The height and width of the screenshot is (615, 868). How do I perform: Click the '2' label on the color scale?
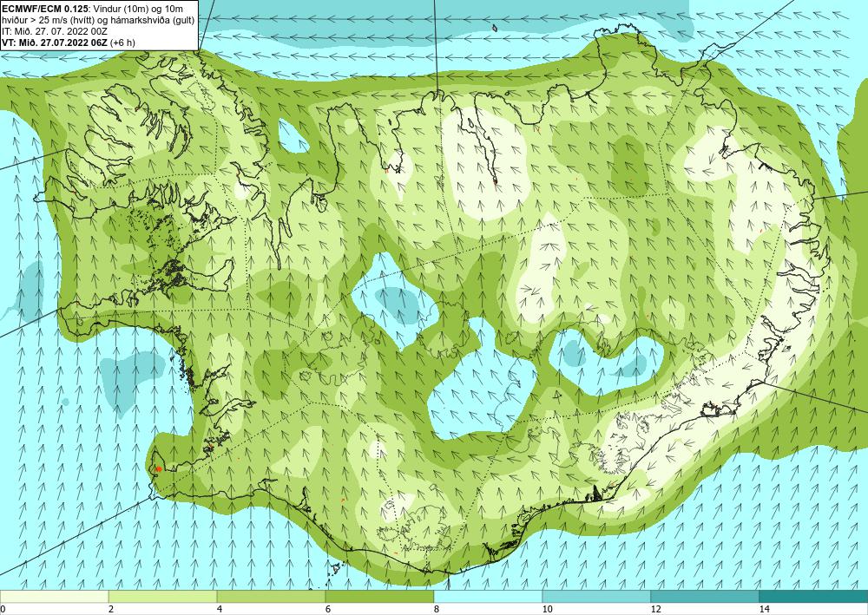point(111,609)
